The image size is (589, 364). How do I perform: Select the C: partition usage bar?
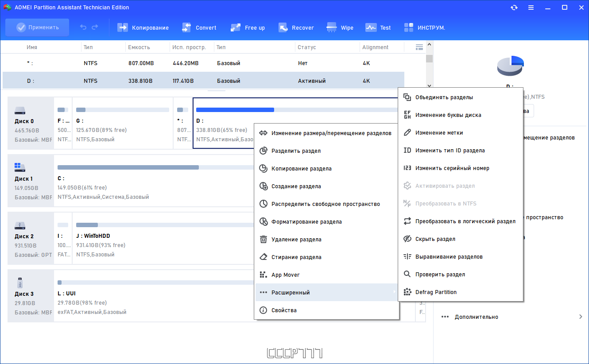[155, 167]
